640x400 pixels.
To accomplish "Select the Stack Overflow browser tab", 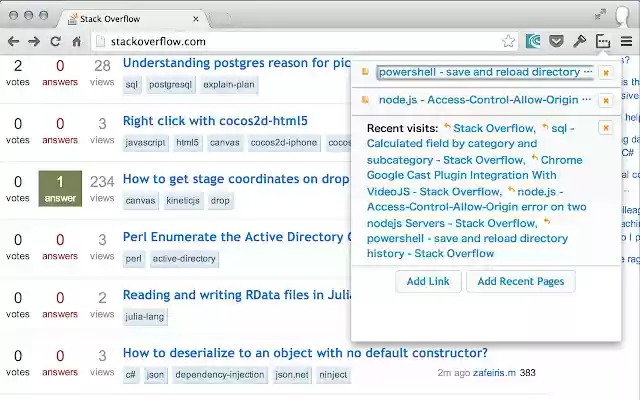I will (x=135, y=19).
